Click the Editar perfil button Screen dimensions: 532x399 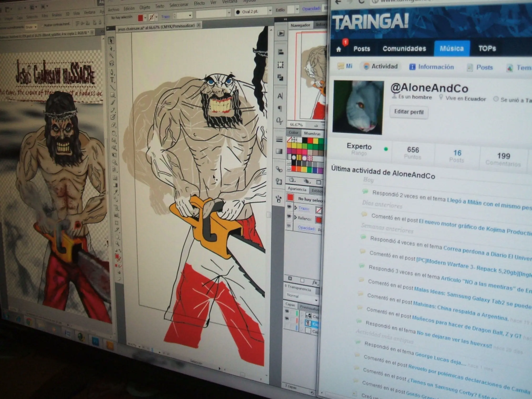click(409, 112)
